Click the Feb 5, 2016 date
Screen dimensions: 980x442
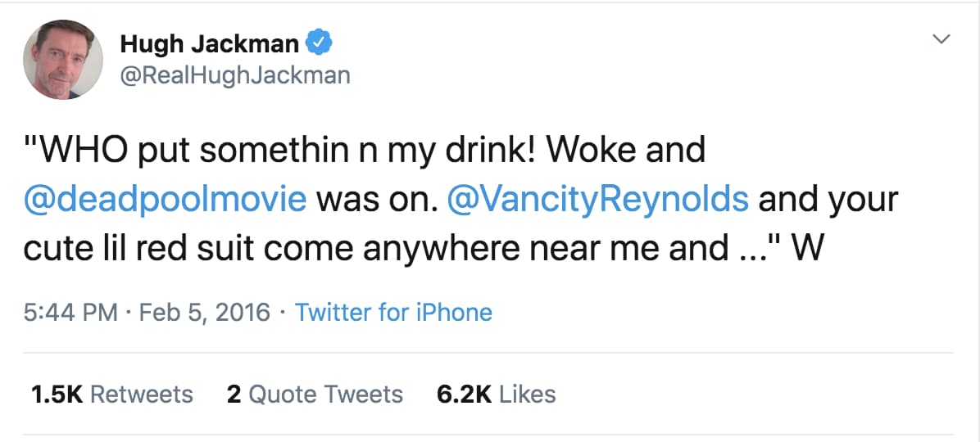(x=205, y=312)
